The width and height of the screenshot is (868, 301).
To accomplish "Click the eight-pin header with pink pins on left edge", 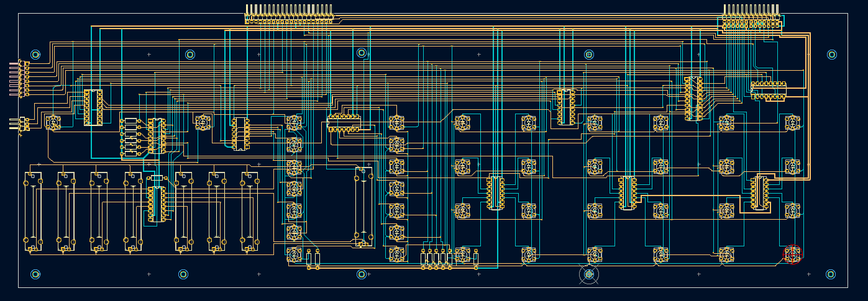I will point(23,78).
